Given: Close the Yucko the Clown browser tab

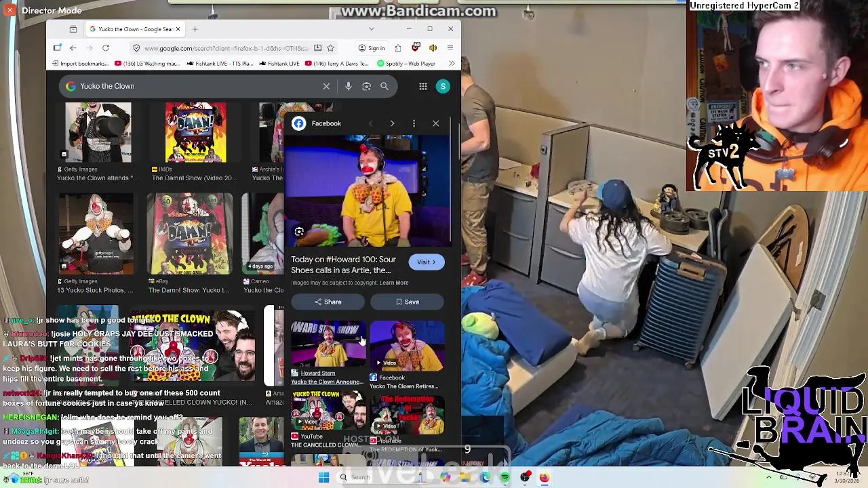Looking at the screenshot, I should coord(178,29).
